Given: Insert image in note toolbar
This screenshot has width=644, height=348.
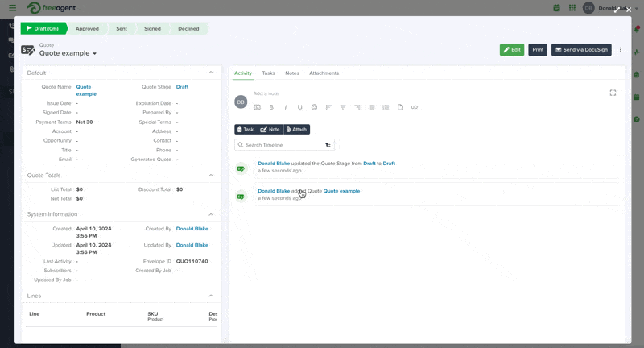Looking at the screenshot, I should click(257, 107).
